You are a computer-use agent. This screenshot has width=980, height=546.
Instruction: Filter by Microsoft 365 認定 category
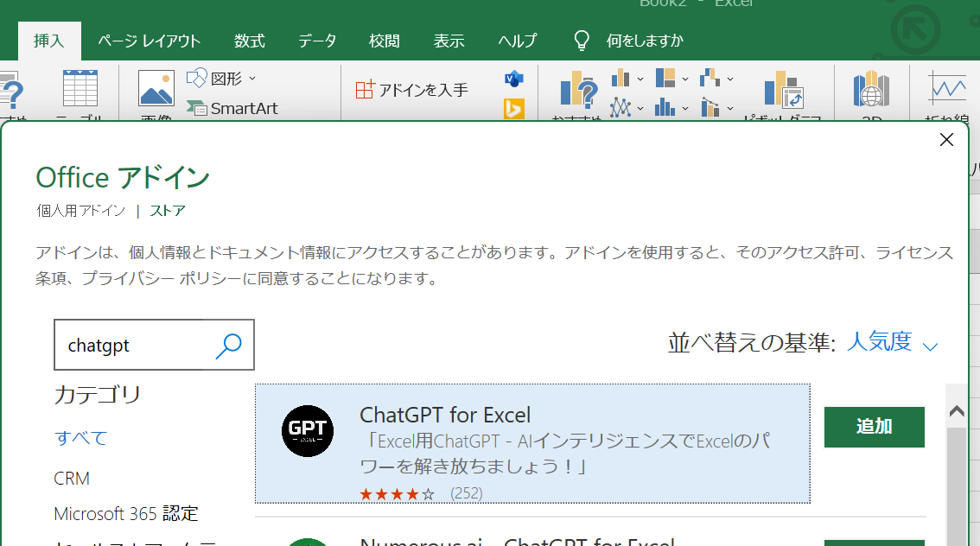(x=125, y=513)
